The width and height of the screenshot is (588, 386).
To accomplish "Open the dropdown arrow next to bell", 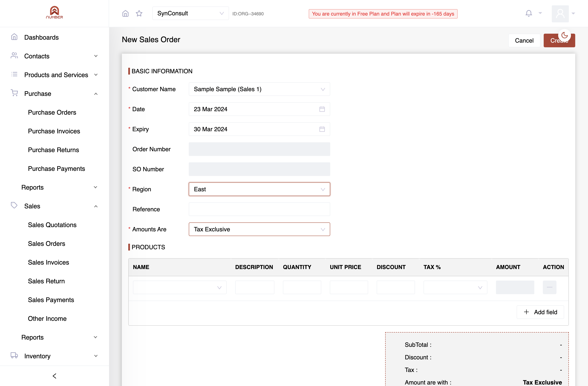I will pyautogui.click(x=540, y=13).
